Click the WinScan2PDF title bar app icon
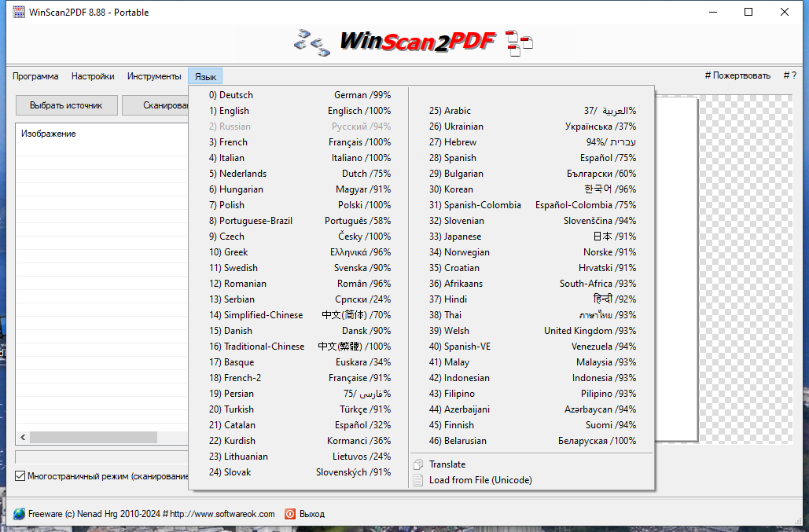The image size is (809, 532). [x=19, y=12]
